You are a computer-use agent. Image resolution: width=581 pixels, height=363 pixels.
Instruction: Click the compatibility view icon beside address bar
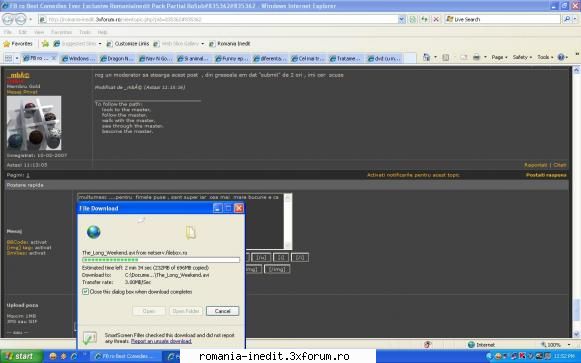[412, 19]
